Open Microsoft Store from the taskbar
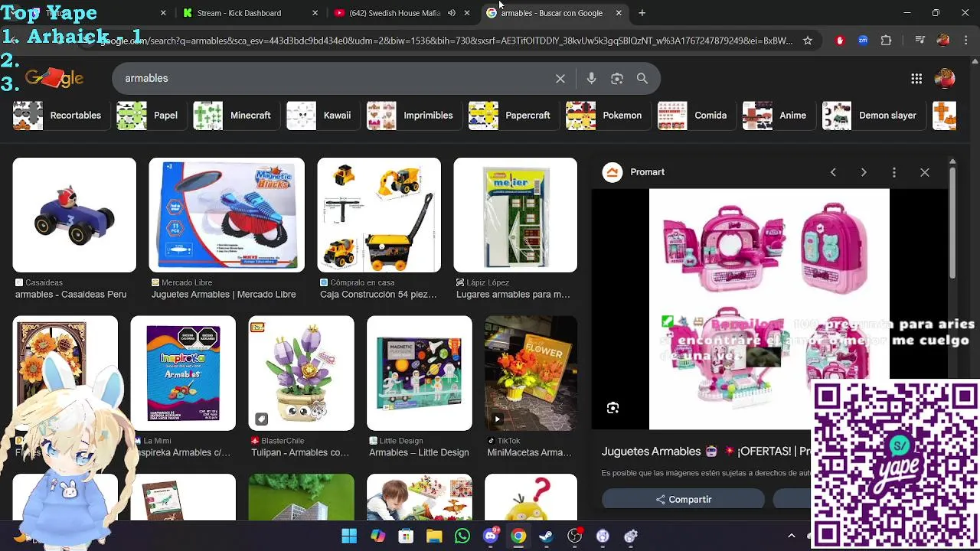The height and width of the screenshot is (551, 980). click(x=406, y=536)
